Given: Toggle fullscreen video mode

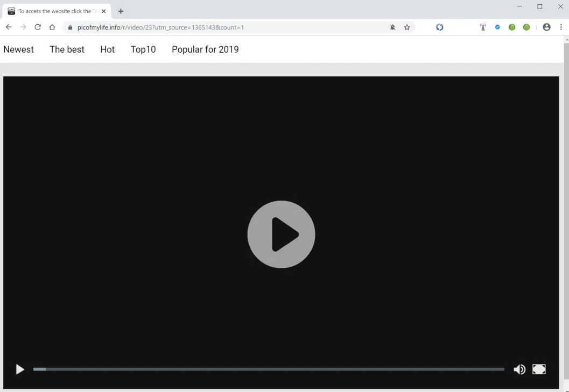Looking at the screenshot, I should click(x=539, y=369).
